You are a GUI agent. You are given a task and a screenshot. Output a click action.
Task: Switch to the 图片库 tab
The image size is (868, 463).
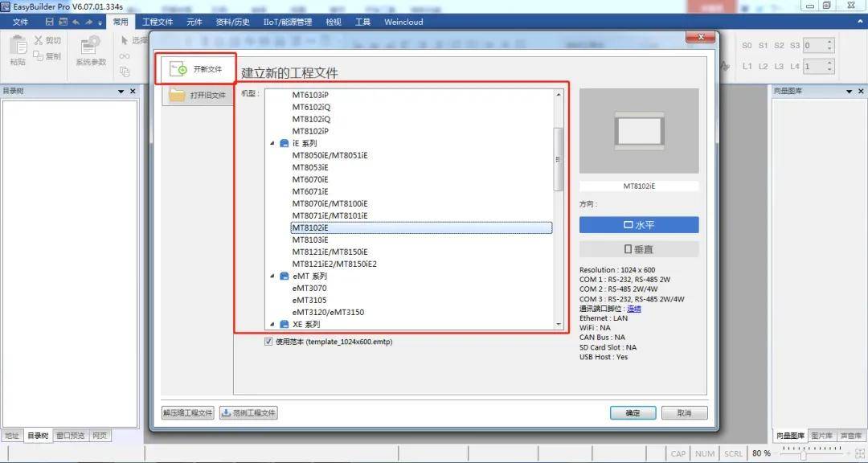(x=821, y=436)
